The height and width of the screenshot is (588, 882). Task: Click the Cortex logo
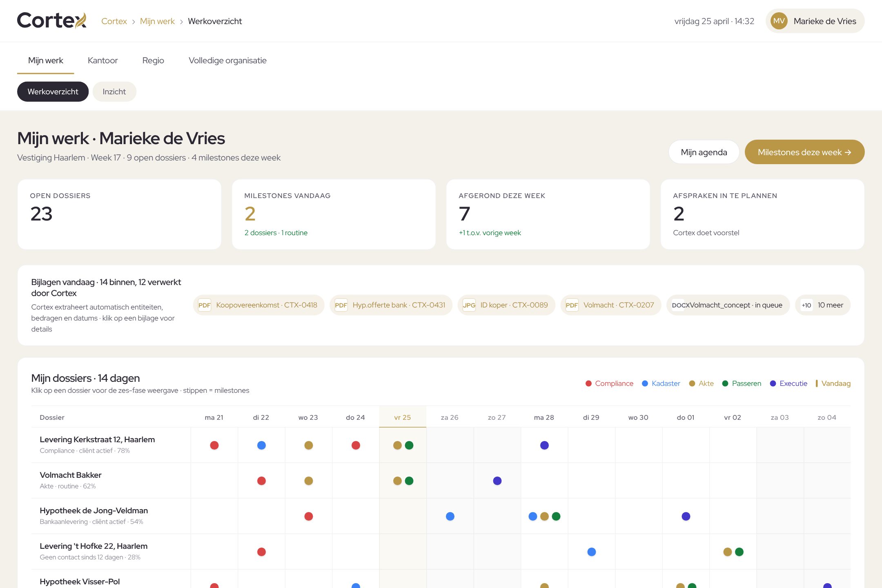coord(52,21)
